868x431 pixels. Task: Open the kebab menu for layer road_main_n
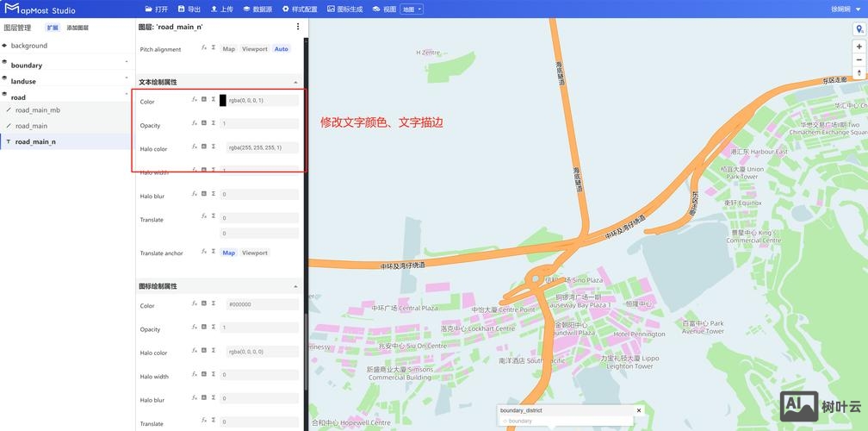coord(298,27)
